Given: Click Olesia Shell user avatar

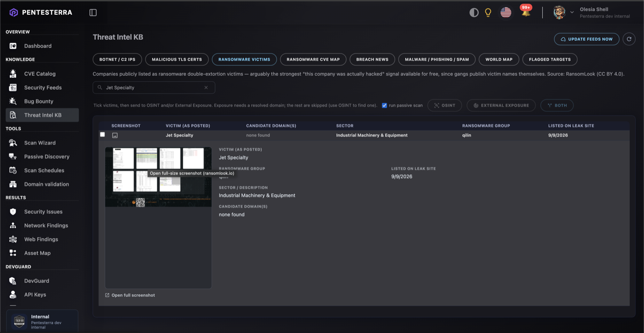Looking at the screenshot, I should click(559, 12).
